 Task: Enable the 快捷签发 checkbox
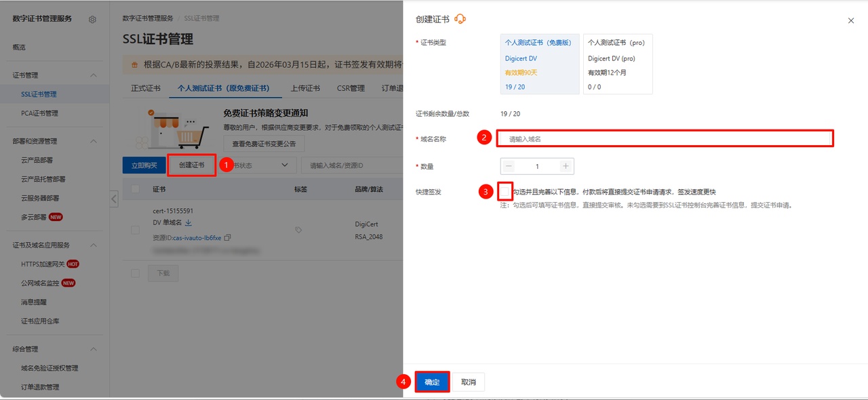pos(506,192)
